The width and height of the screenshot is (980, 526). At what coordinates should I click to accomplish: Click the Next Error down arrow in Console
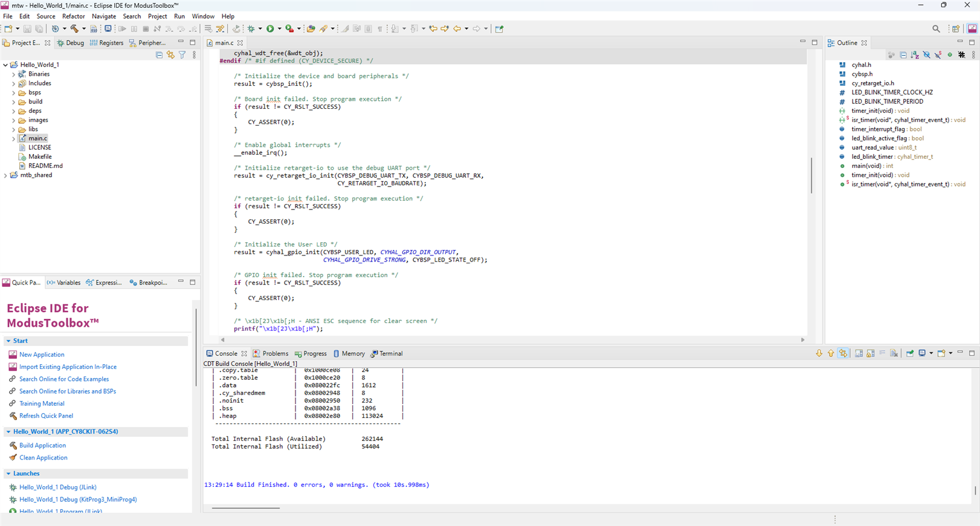819,353
